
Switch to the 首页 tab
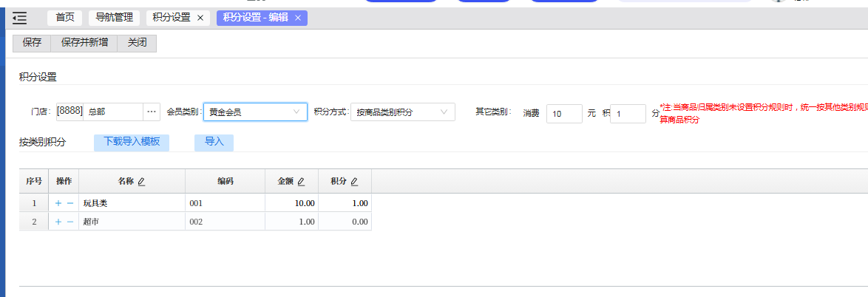[x=65, y=18]
